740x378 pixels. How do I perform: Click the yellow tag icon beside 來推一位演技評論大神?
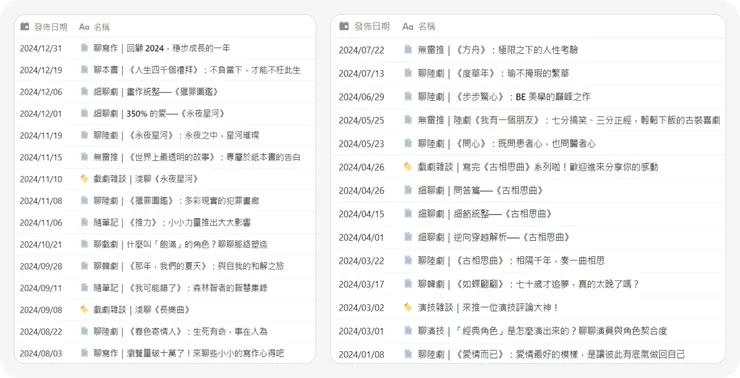408,307
